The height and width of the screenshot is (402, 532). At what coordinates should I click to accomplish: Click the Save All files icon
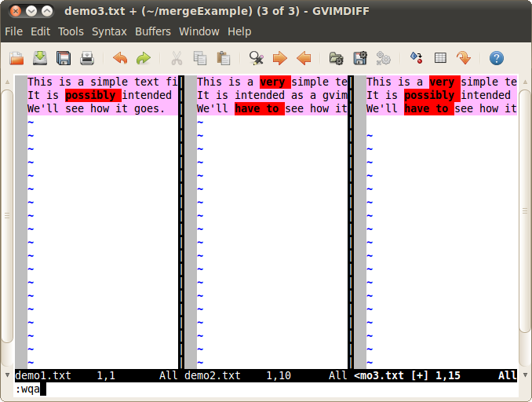pyautogui.click(x=64, y=58)
